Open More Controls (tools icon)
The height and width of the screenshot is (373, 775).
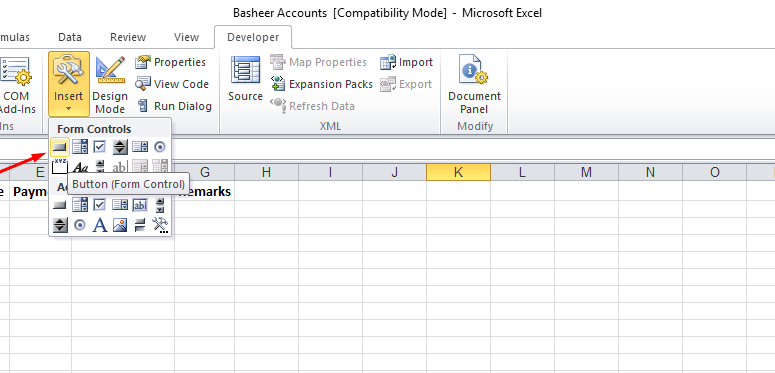point(160,225)
